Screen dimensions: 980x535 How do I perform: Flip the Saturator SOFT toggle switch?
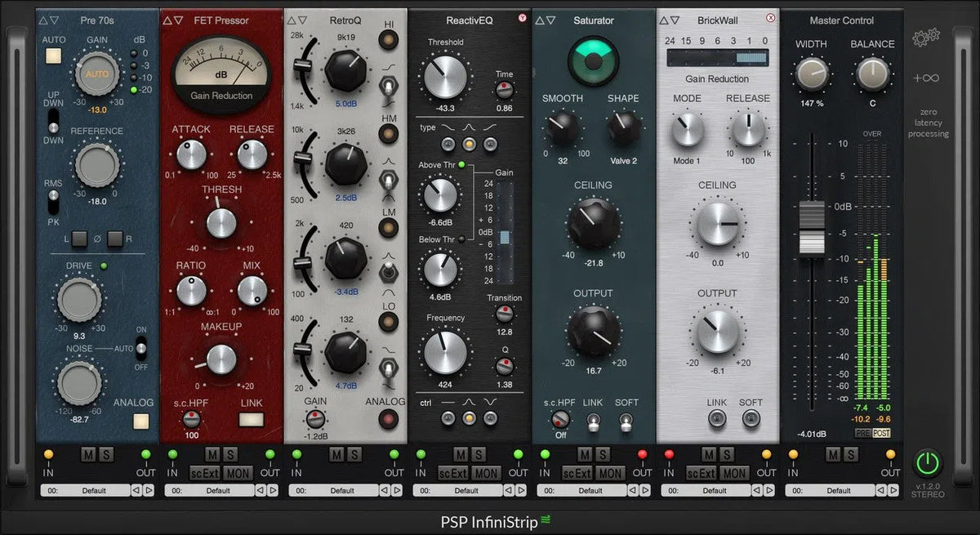click(626, 421)
